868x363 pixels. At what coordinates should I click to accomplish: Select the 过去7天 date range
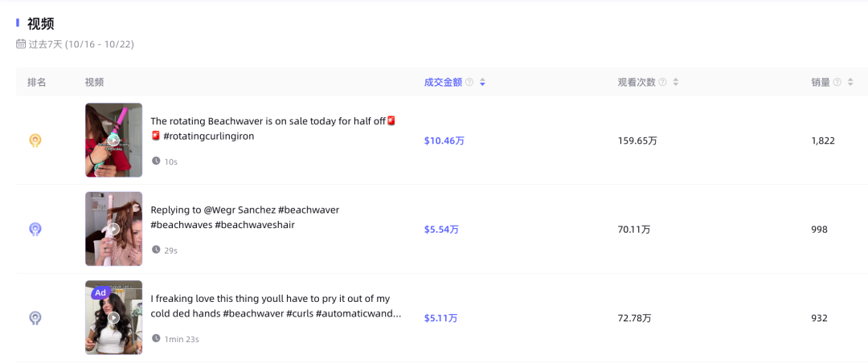80,44
